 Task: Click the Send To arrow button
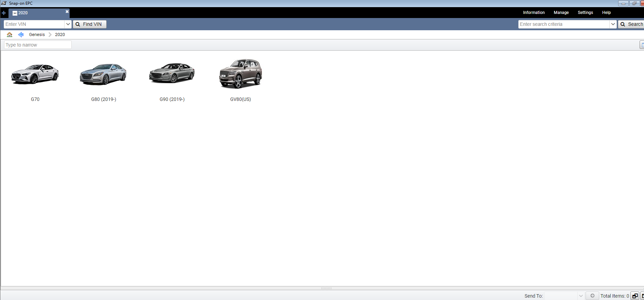tap(592, 296)
